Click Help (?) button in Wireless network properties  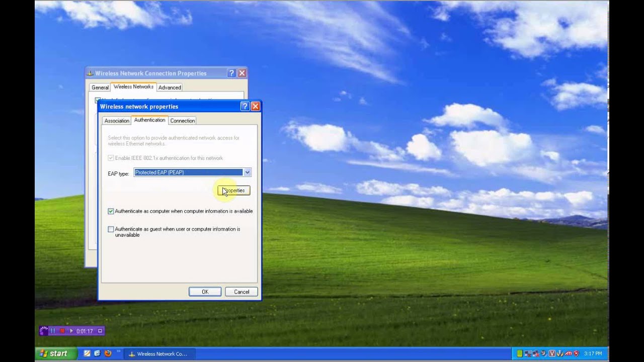(x=245, y=106)
